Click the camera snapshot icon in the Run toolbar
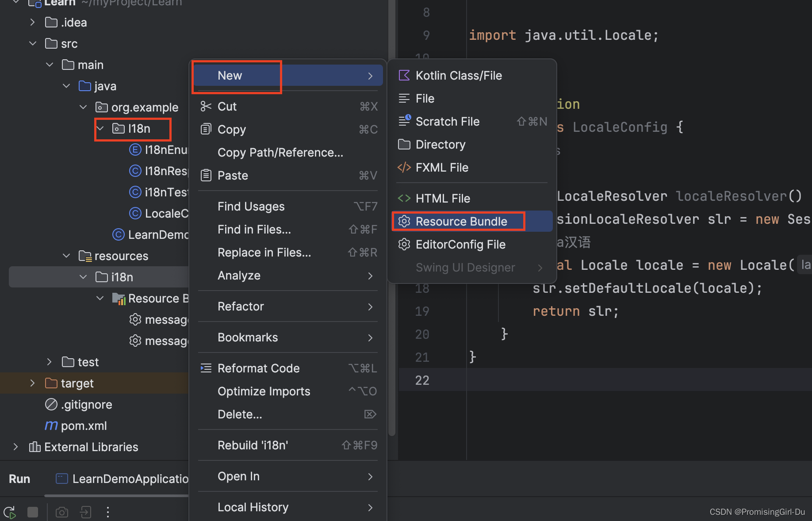This screenshot has width=812, height=521. (x=62, y=512)
